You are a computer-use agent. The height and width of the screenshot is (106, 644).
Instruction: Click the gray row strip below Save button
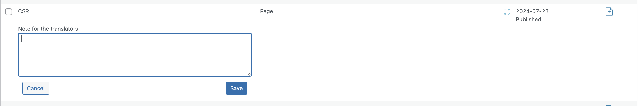click(x=319, y=103)
